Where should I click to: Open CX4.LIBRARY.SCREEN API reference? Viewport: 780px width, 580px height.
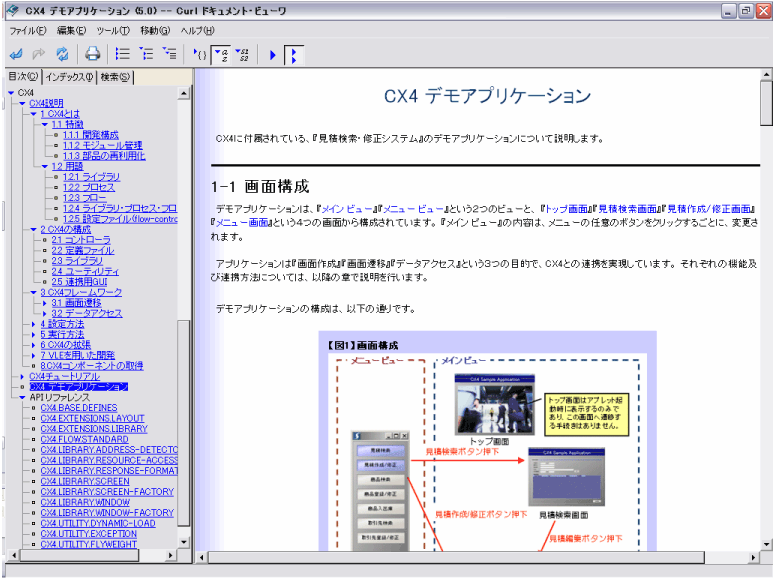tap(85, 482)
